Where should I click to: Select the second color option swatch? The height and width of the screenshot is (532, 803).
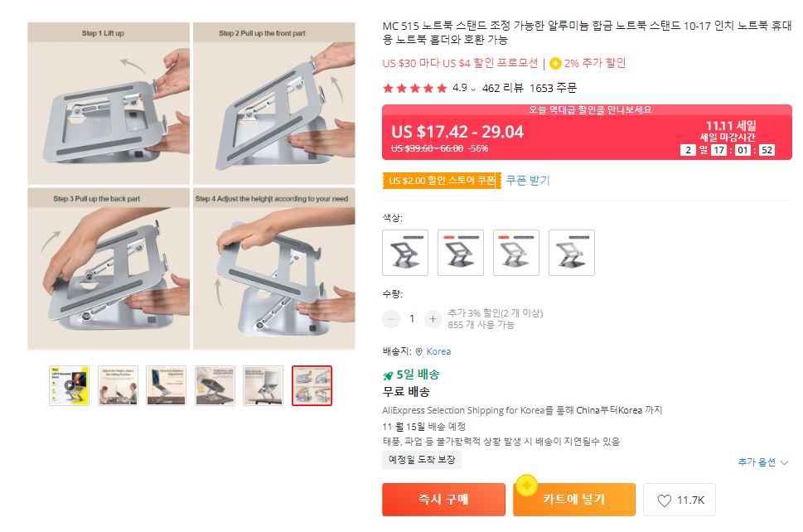point(461,253)
